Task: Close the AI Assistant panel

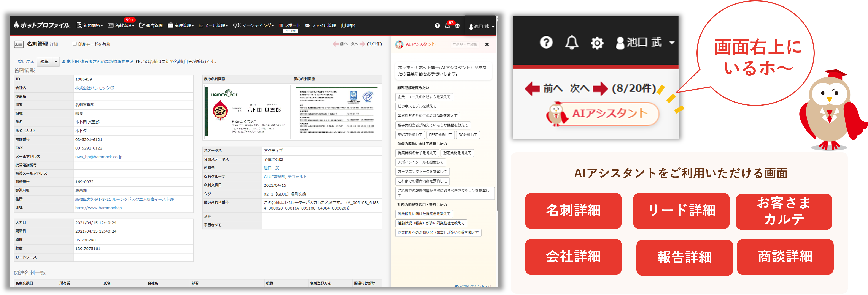Action: [x=486, y=44]
